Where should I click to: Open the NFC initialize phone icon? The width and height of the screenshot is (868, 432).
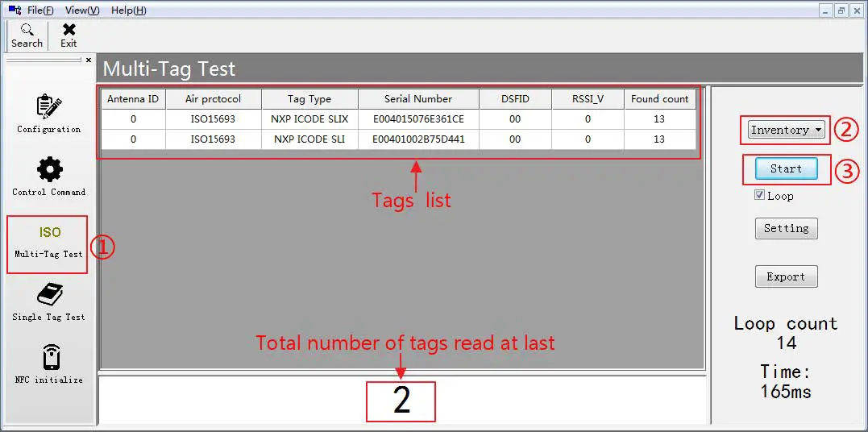(51, 358)
